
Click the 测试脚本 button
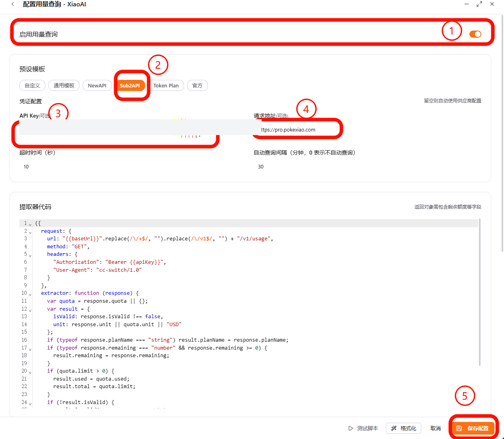363,428
